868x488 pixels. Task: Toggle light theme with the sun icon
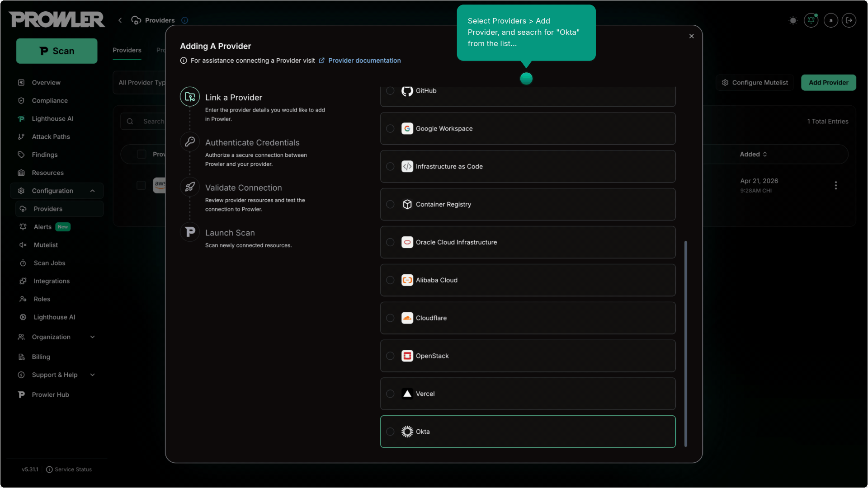tap(793, 20)
